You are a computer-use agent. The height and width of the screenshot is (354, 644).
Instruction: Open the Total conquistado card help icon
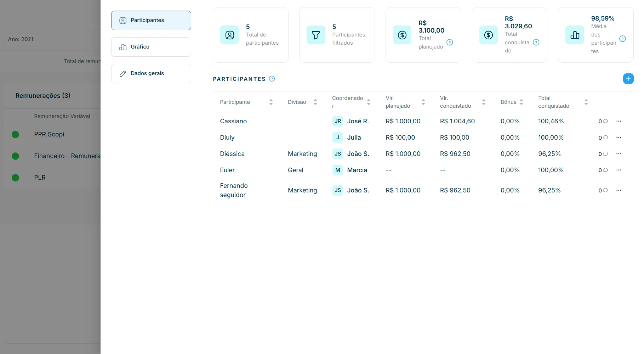click(x=536, y=42)
